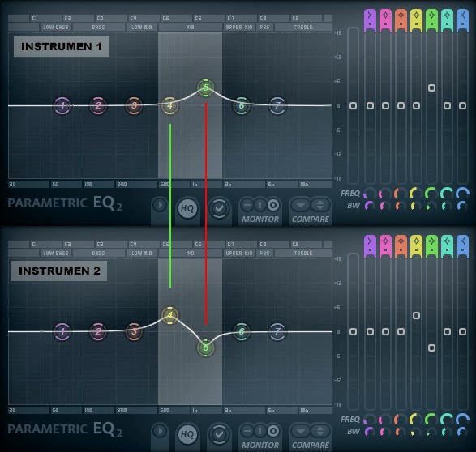Click the band 6 teal BW knob, bottom EQ
This screenshot has height=452, width=476.
(446, 432)
